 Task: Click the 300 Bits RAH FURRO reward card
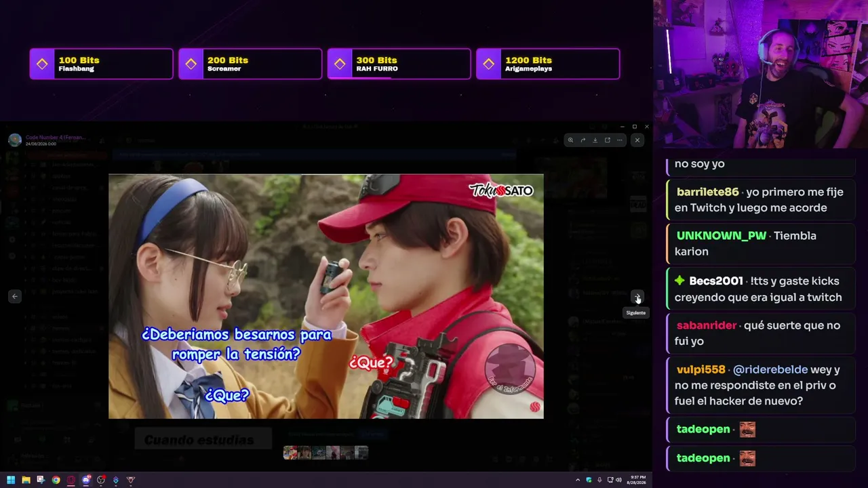point(399,64)
